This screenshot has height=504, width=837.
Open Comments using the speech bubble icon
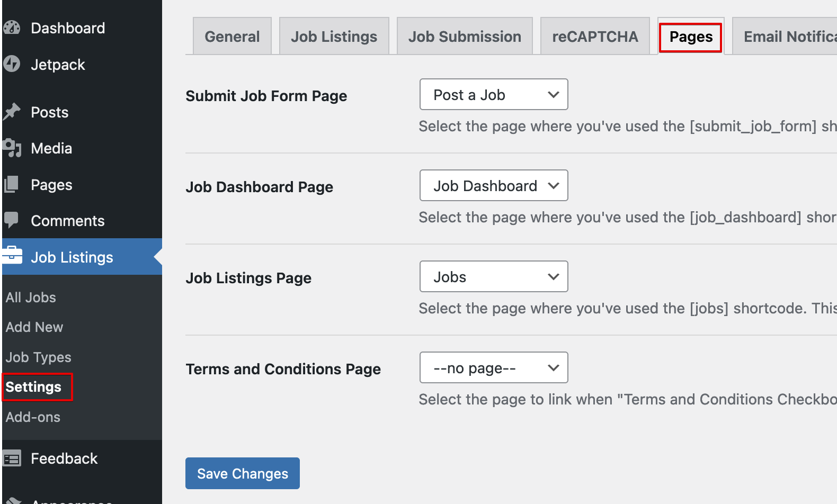12,220
